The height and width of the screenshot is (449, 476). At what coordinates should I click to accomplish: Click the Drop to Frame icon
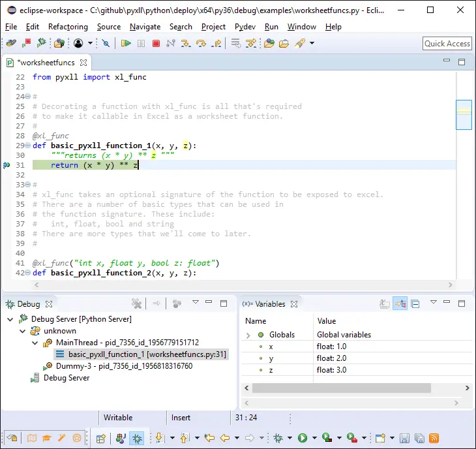coord(235,44)
